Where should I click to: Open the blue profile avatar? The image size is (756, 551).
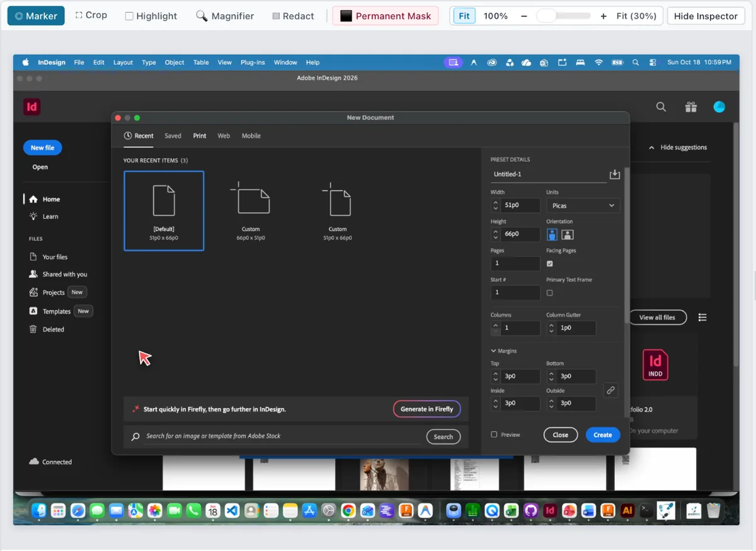(719, 107)
